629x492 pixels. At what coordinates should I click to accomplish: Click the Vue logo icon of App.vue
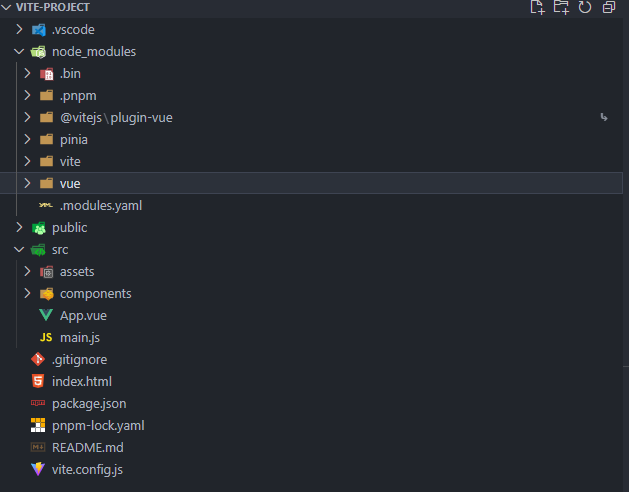46,315
